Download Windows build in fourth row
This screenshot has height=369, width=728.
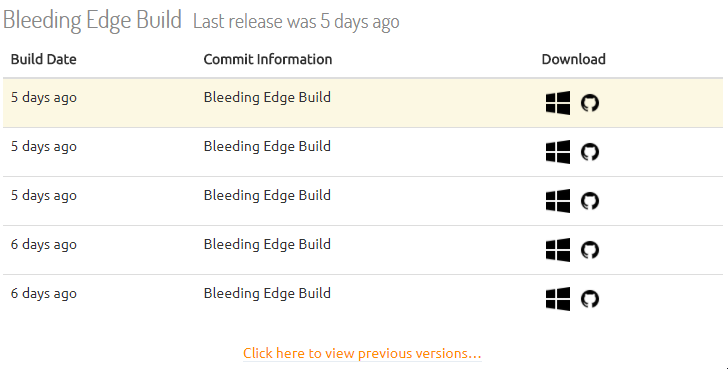click(558, 250)
